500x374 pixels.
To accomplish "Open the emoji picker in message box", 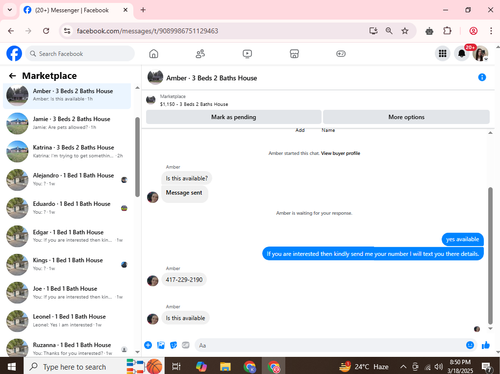I will 470,345.
